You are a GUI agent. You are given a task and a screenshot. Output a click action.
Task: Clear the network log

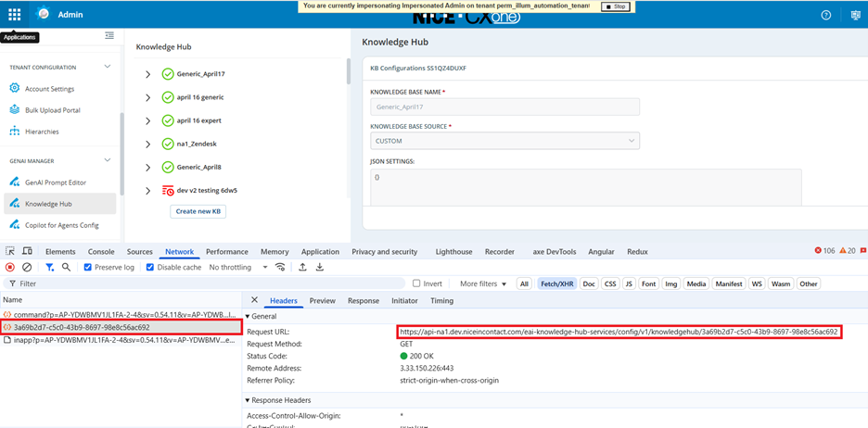pos(27,268)
